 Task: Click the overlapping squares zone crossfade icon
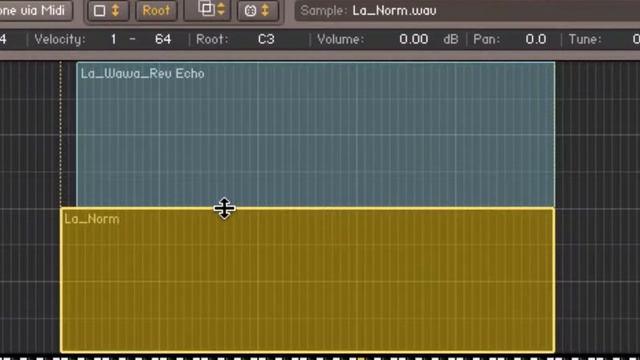click(x=207, y=10)
